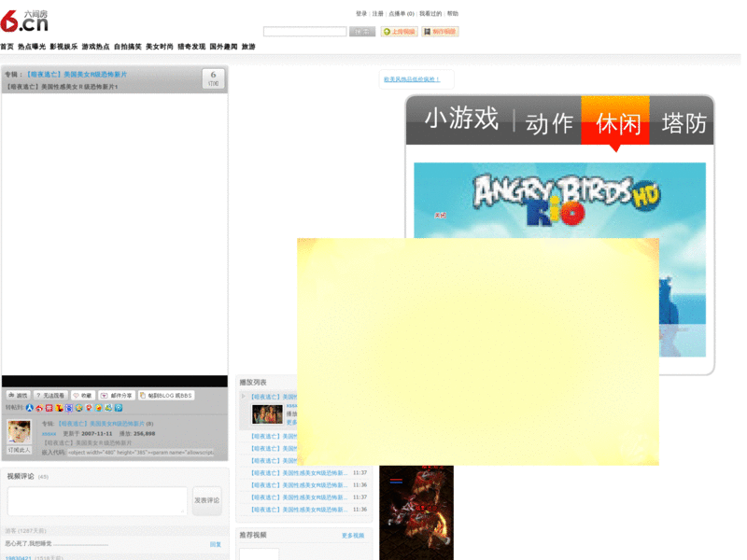Image resolution: width=747 pixels, height=560 pixels.
Task: Switch to the 小游戏 tab
Action: pos(461,119)
